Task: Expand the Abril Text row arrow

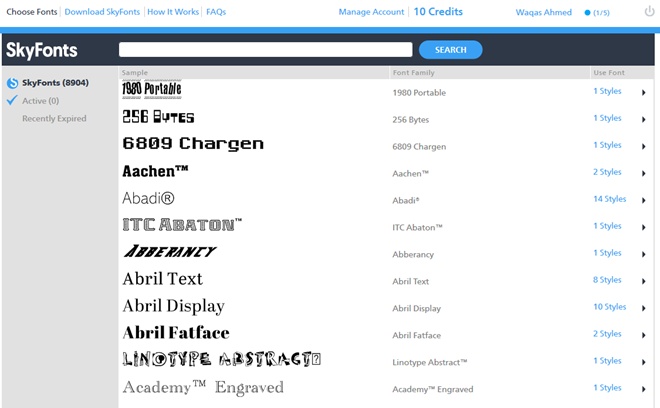Action: (644, 281)
